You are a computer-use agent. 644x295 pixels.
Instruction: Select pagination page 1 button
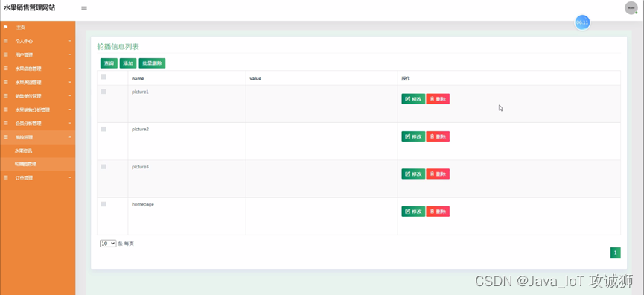tap(615, 253)
